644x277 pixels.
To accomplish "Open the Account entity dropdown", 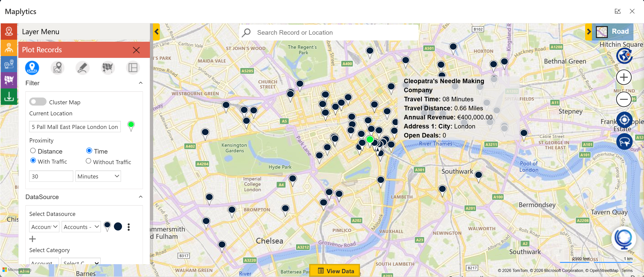I will (44, 227).
